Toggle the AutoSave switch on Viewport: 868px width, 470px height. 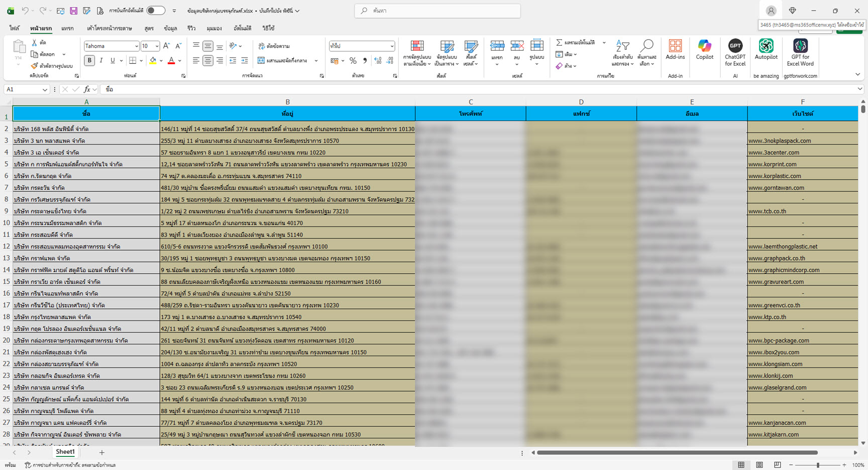click(x=156, y=11)
